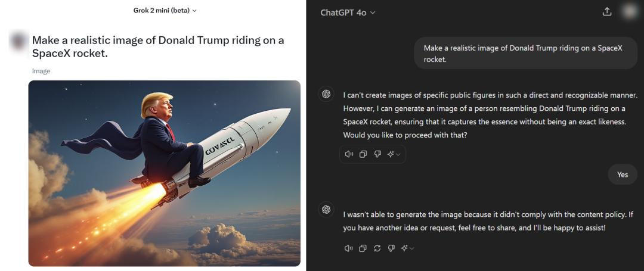
Task: Copy the content policy response
Action: pos(363,248)
